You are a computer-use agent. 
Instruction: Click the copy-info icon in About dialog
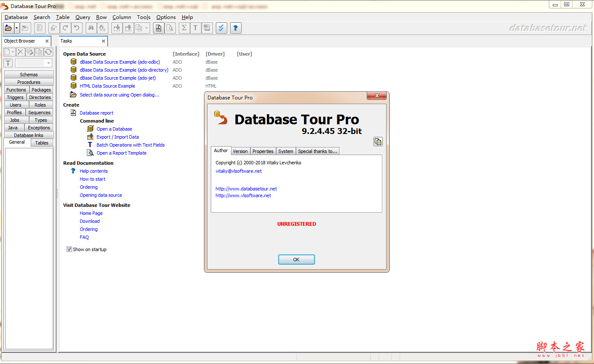click(378, 142)
